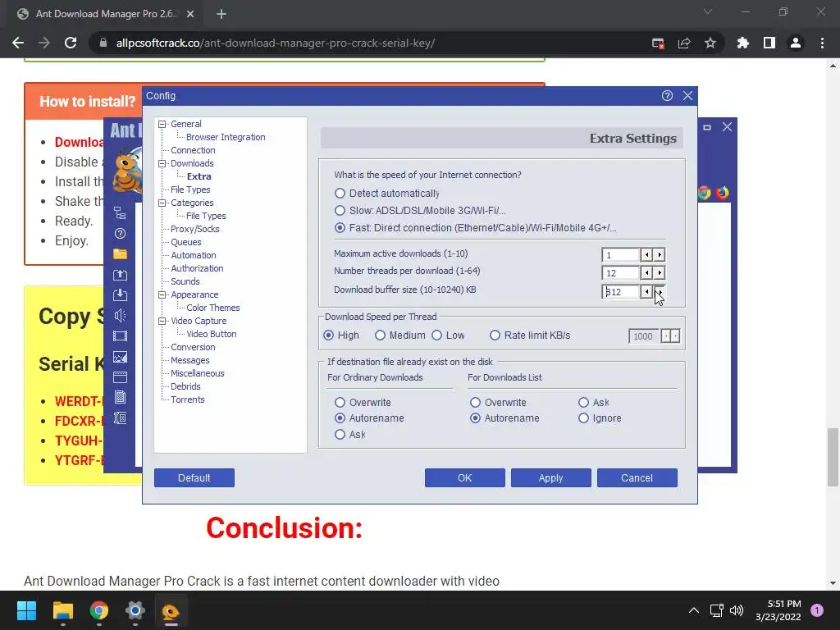
Task: Select Fast Direct connection option
Action: [475, 228]
